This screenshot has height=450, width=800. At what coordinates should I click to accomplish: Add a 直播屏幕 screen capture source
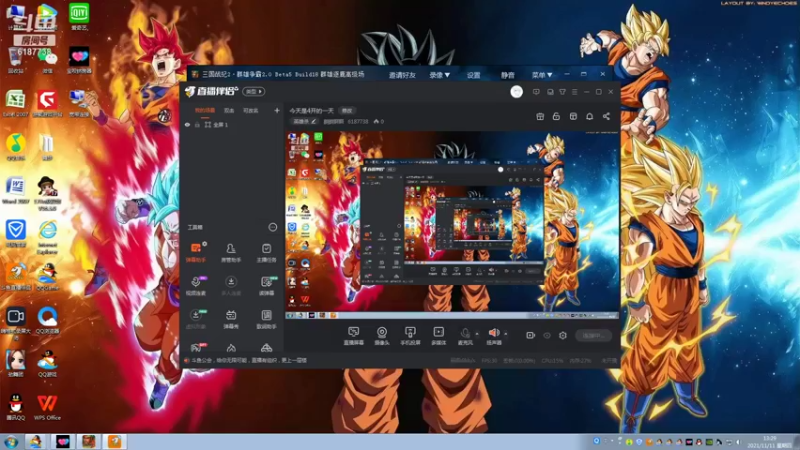click(x=354, y=336)
